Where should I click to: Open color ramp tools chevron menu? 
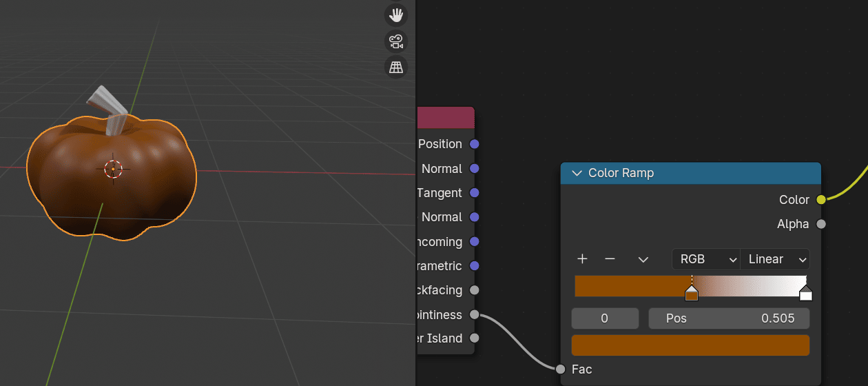[x=643, y=259]
